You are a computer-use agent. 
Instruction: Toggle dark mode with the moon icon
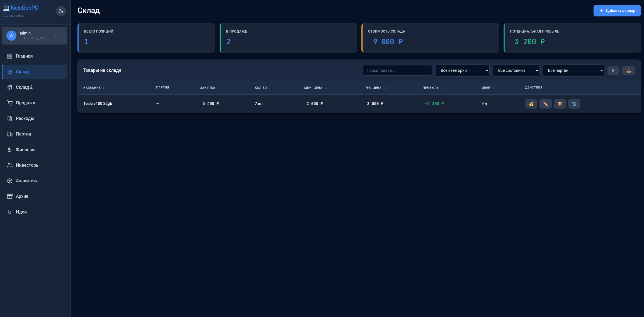pyautogui.click(x=61, y=11)
